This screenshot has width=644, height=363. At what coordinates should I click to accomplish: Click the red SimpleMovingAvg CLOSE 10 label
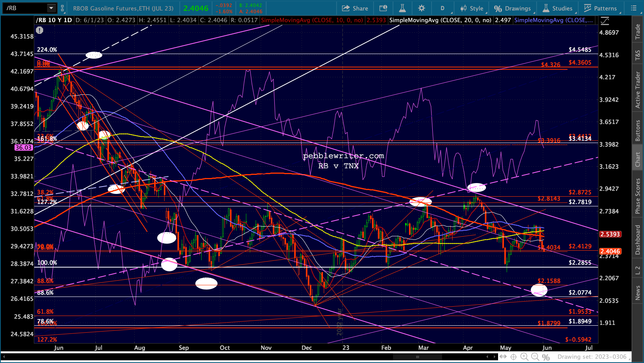pos(312,20)
